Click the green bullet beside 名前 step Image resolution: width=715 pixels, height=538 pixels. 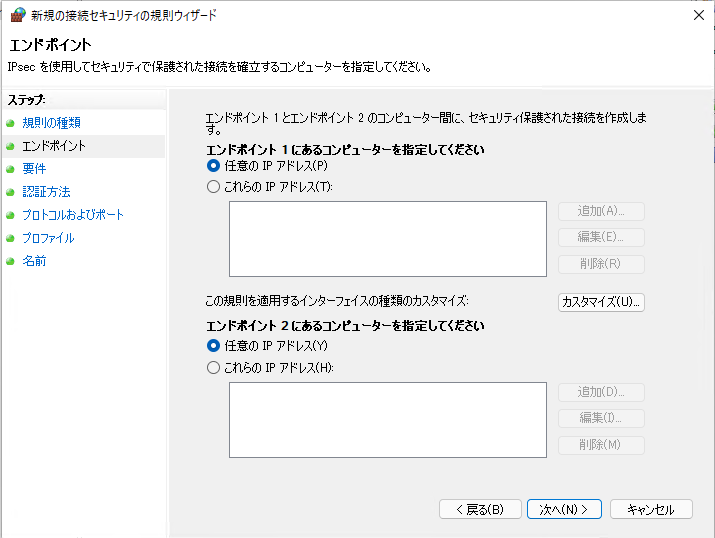[10, 261]
